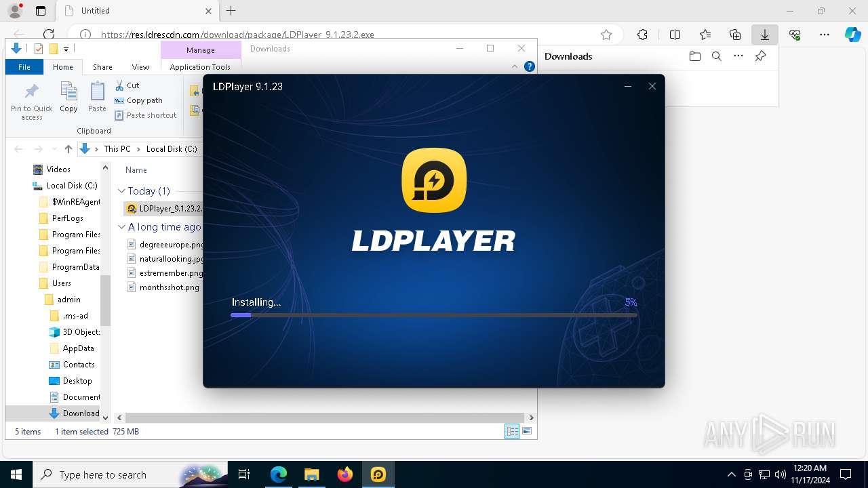
Task: Click the Explorer forward arrow
Action: click(x=38, y=149)
